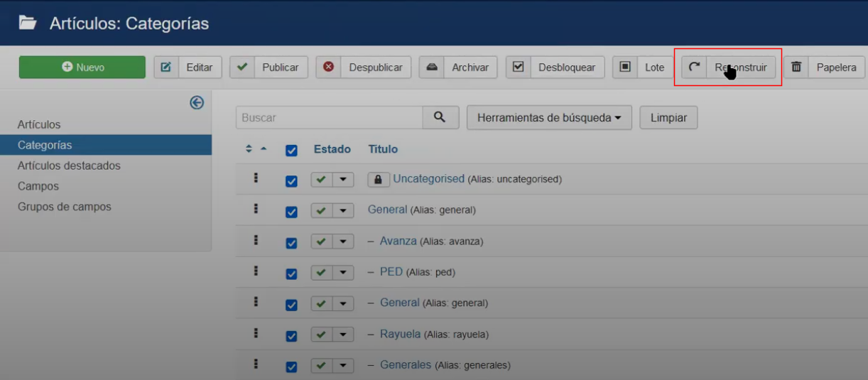
Task: Click the Reconstruir refresh icon
Action: coord(694,67)
